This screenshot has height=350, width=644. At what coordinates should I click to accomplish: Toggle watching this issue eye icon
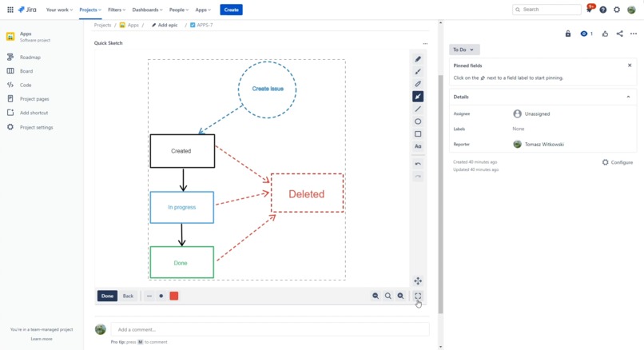586,34
